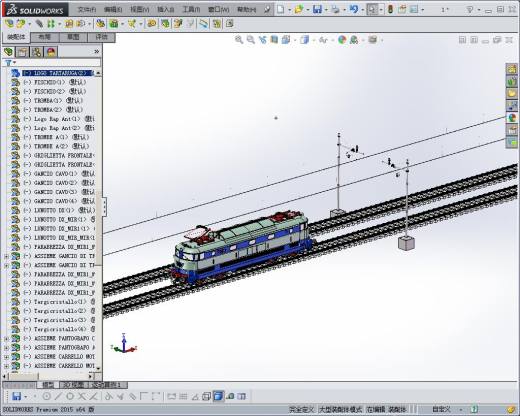520x416 pixels.
Task: Click the rebuild traffic light icon
Action: tap(390, 9)
